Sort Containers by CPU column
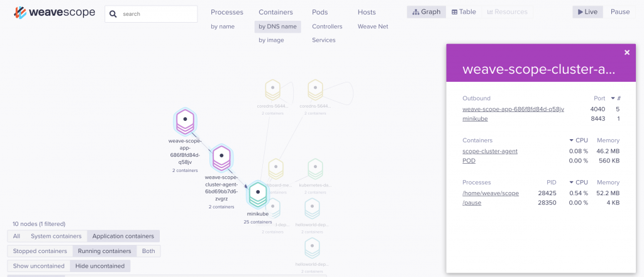Viewport: 644px width, 277px height. [x=579, y=140]
